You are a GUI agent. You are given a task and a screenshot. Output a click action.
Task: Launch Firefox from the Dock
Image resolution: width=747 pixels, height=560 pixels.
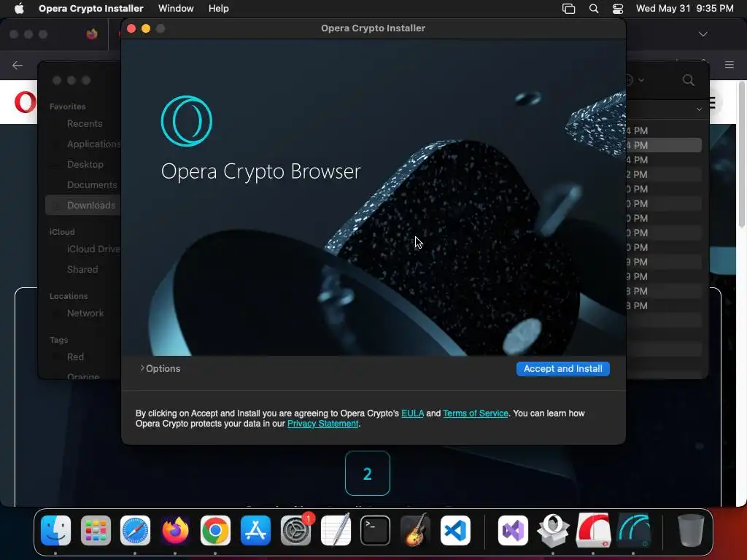click(x=175, y=530)
